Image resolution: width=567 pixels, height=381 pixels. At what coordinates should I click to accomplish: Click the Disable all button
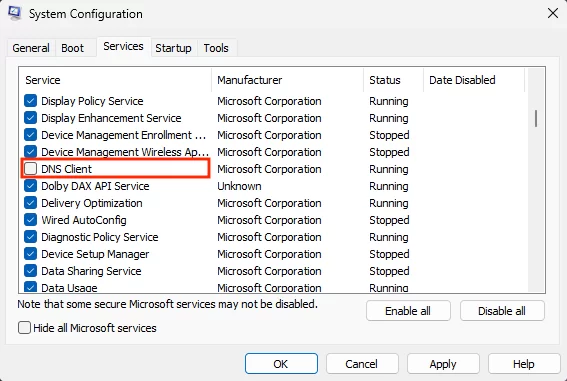[x=502, y=311]
